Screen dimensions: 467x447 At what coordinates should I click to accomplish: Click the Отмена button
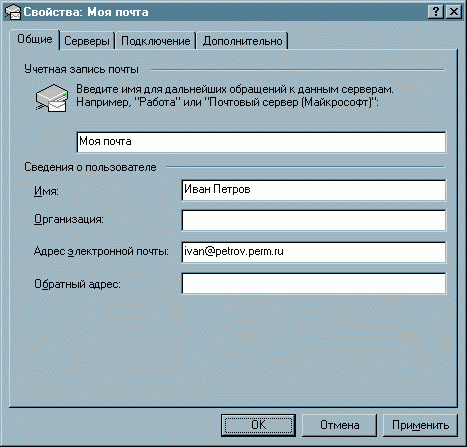point(339,425)
